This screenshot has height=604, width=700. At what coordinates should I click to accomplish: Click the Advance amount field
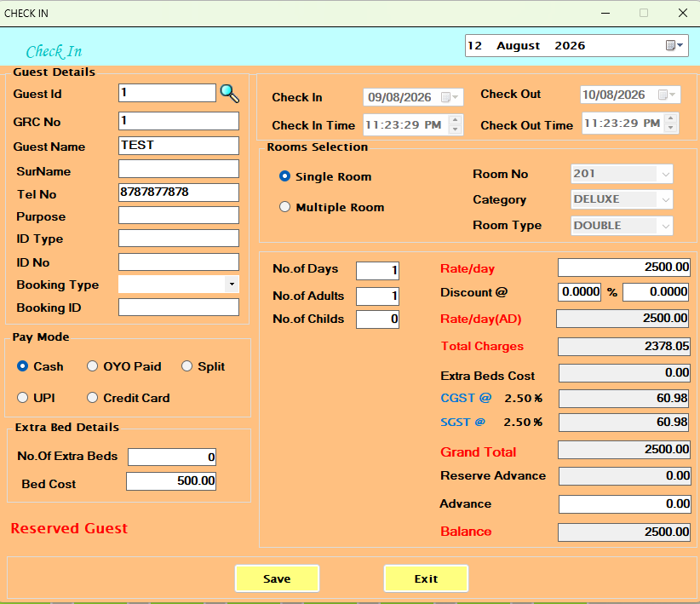point(624,504)
